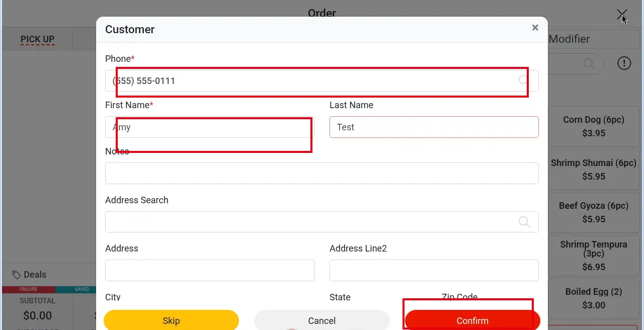Click the yellow Skip button

pos(171,320)
